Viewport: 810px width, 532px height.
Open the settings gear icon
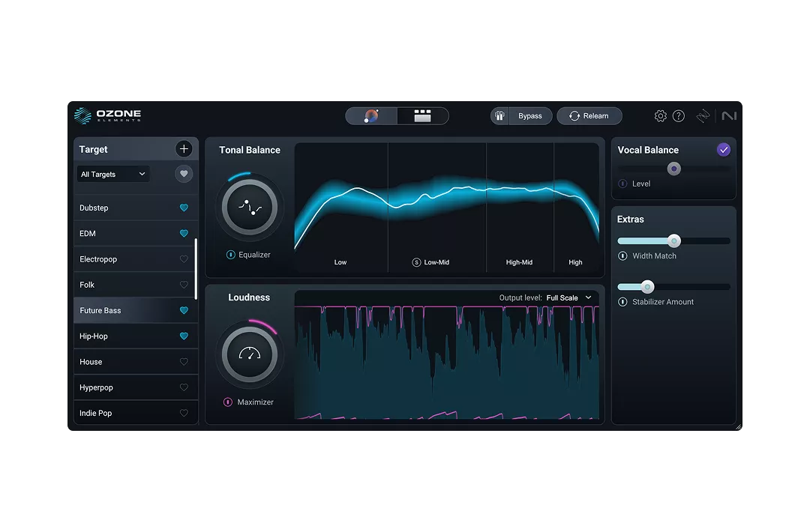(x=661, y=115)
